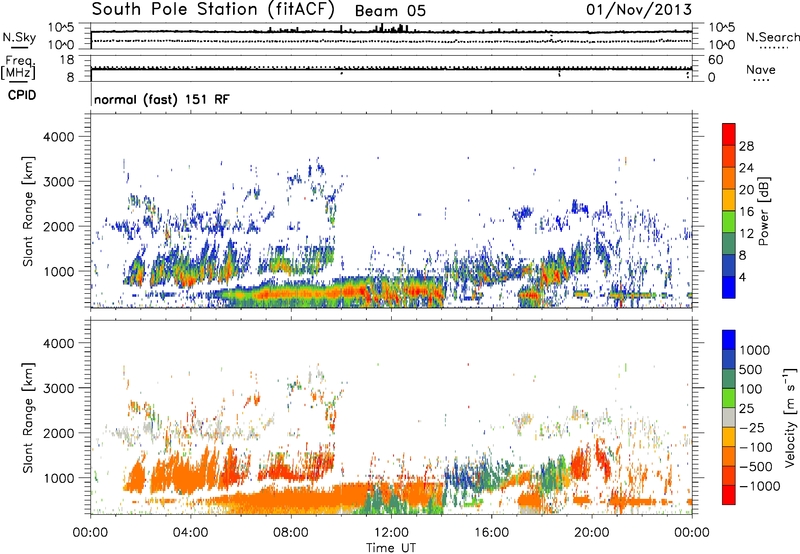This screenshot has width=800, height=554.
Task: Click the title South Pole Station (fitACF)
Action: [x=213, y=9]
